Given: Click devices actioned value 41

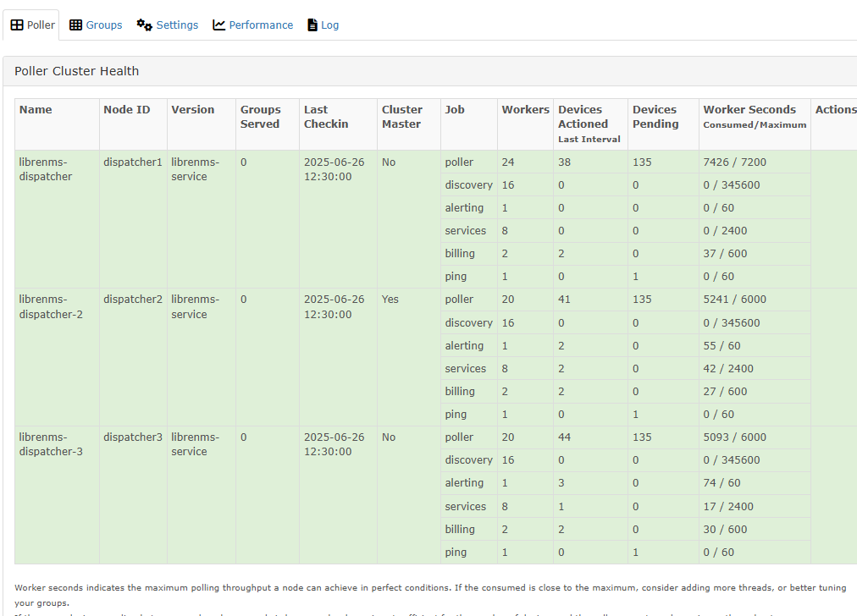Looking at the screenshot, I should click(x=564, y=300).
